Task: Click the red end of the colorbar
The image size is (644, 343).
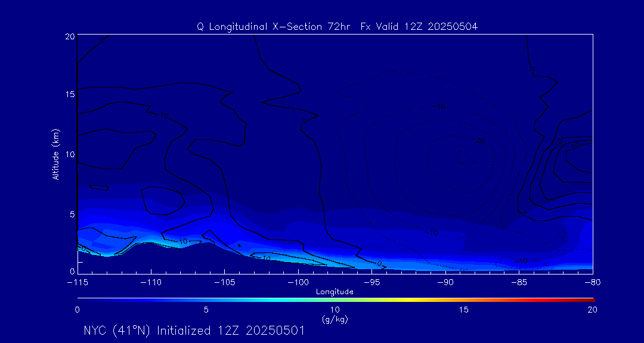Action: pyautogui.click(x=589, y=300)
